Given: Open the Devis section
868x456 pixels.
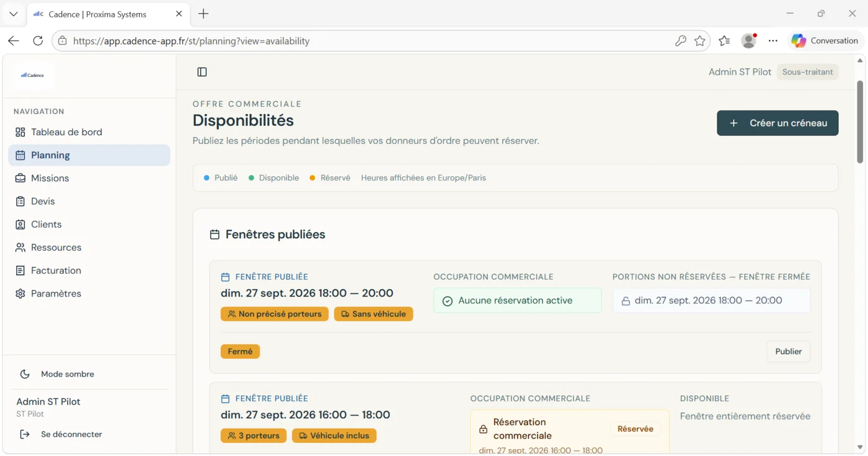Looking at the screenshot, I should click(x=89, y=201).
